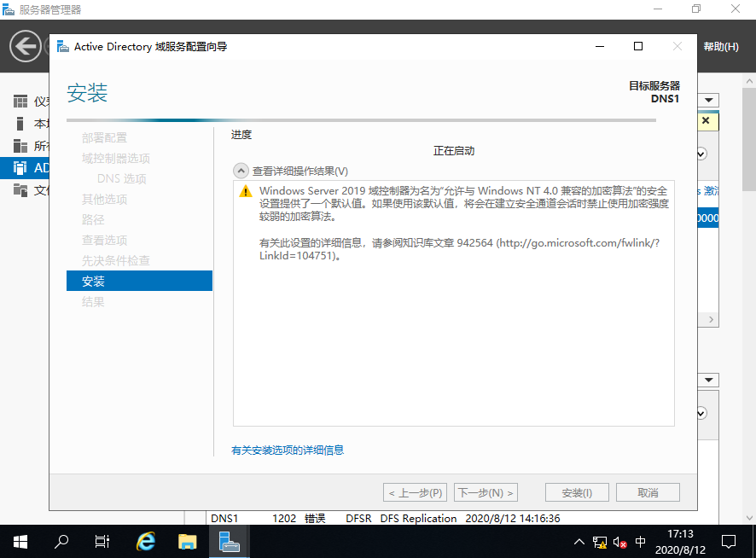Open the lower tasks dropdown in Server Manager
The width and height of the screenshot is (756, 558).
pyautogui.click(x=709, y=380)
